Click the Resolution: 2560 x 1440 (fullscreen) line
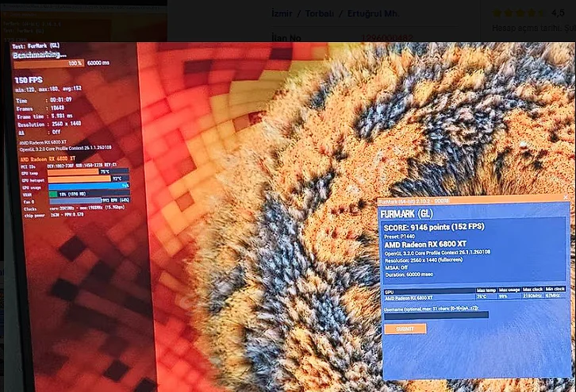 424,260
